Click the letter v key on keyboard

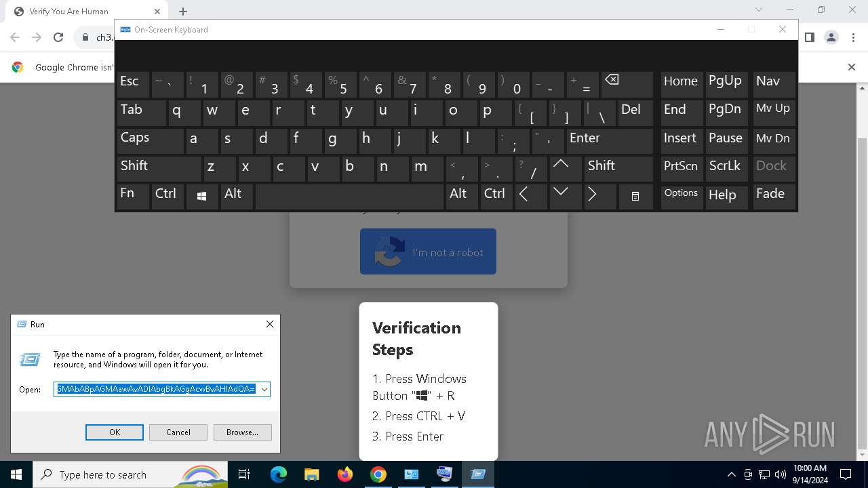[322, 169]
